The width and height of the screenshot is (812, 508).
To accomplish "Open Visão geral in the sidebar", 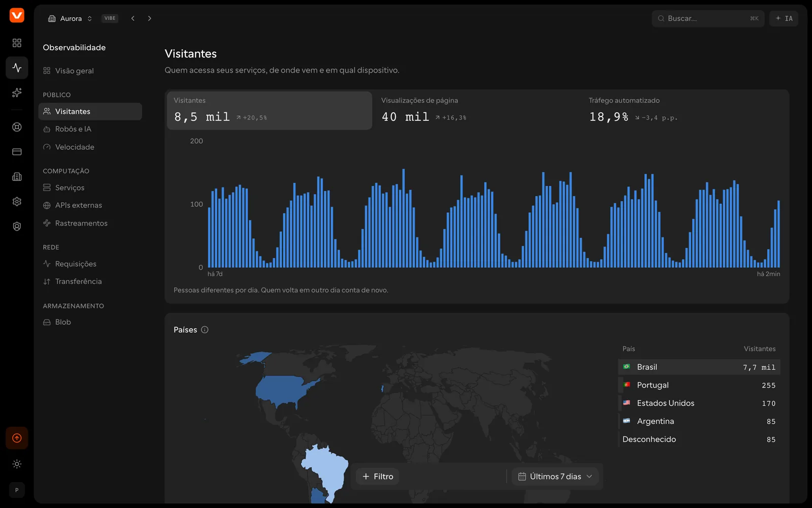I will point(90,71).
